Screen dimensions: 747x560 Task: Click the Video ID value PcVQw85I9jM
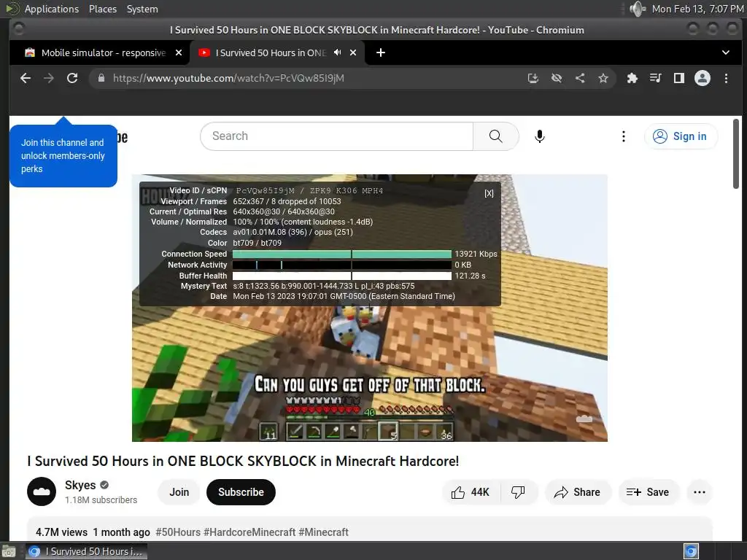[266, 190]
